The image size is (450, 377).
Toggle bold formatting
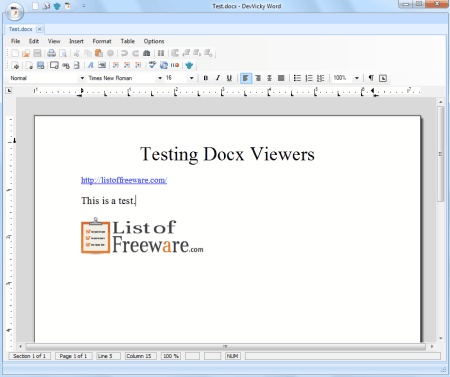point(206,78)
